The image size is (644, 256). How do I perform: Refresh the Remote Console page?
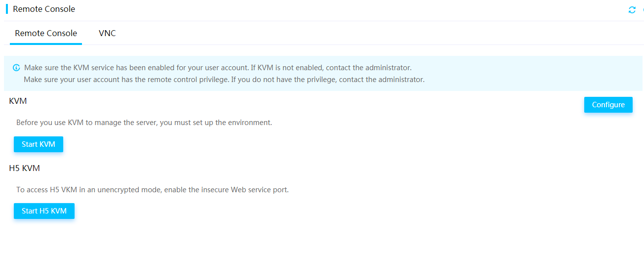tap(632, 10)
